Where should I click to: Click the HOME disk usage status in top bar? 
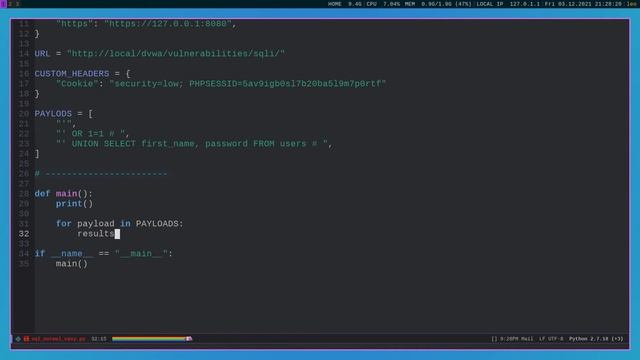(x=345, y=4)
